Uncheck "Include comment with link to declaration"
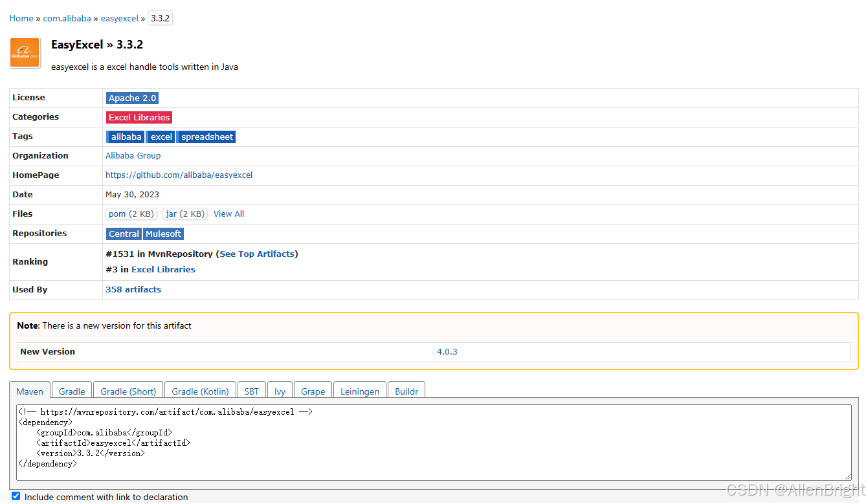Viewport: 868px width, 504px height. tap(16, 496)
